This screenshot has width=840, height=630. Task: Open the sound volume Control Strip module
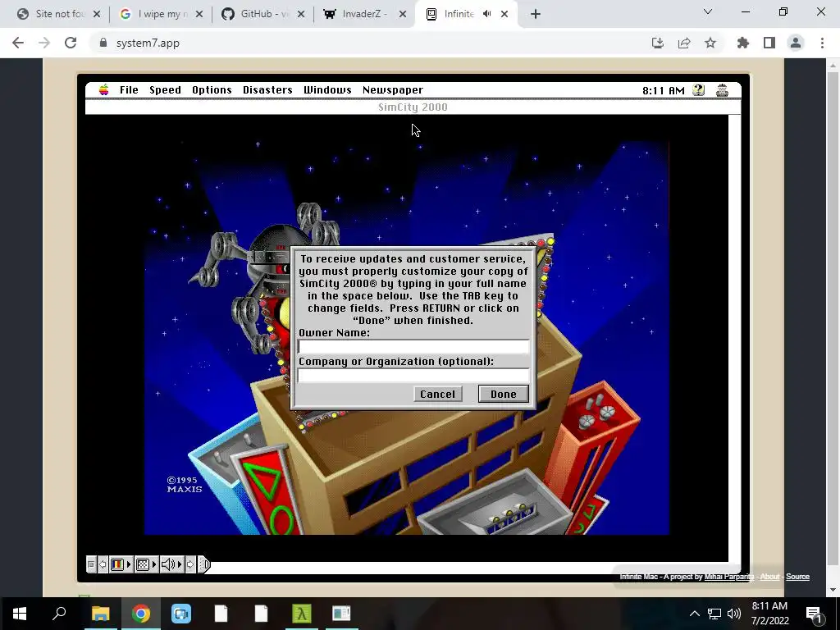[171, 564]
